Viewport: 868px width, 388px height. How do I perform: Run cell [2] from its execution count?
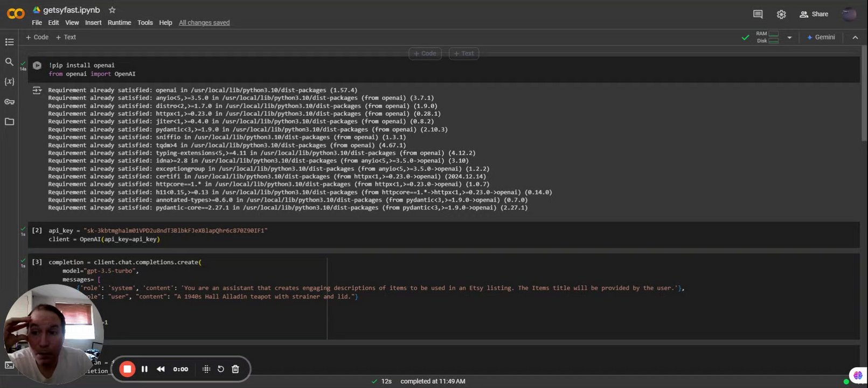(37, 230)
